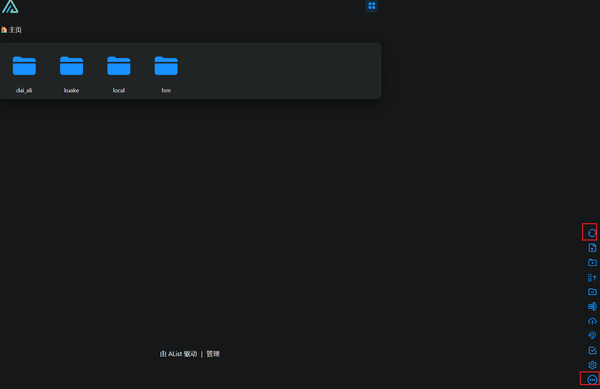Open the batch rename tool
This screenshot has height=389, width=600.
(x=592, y=306)
